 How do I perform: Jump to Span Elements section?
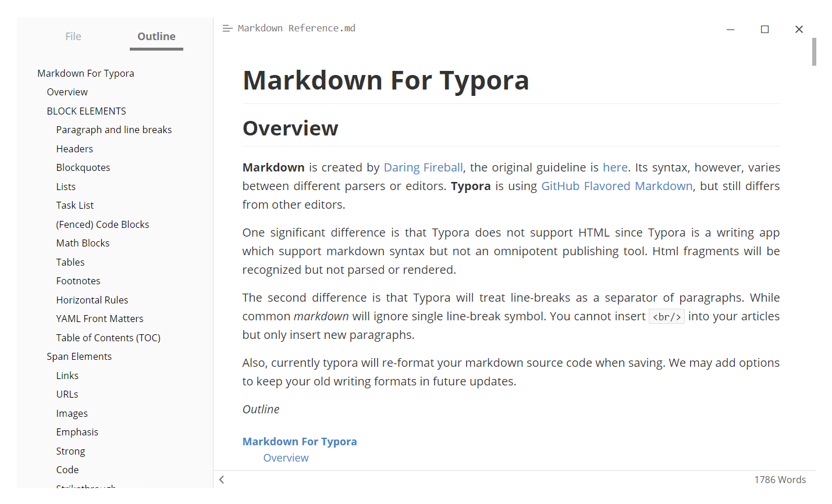coord(79,356)
